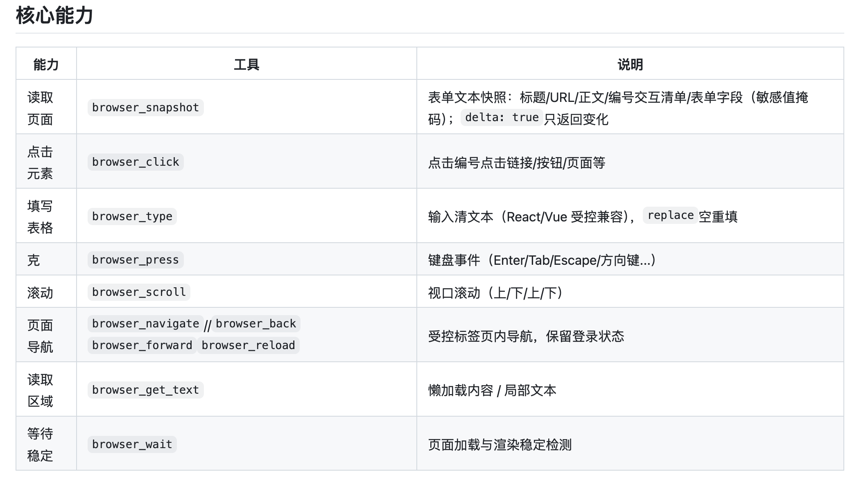Click the 滚动 row label
The image size is (868, 478).
click(40, 293)
